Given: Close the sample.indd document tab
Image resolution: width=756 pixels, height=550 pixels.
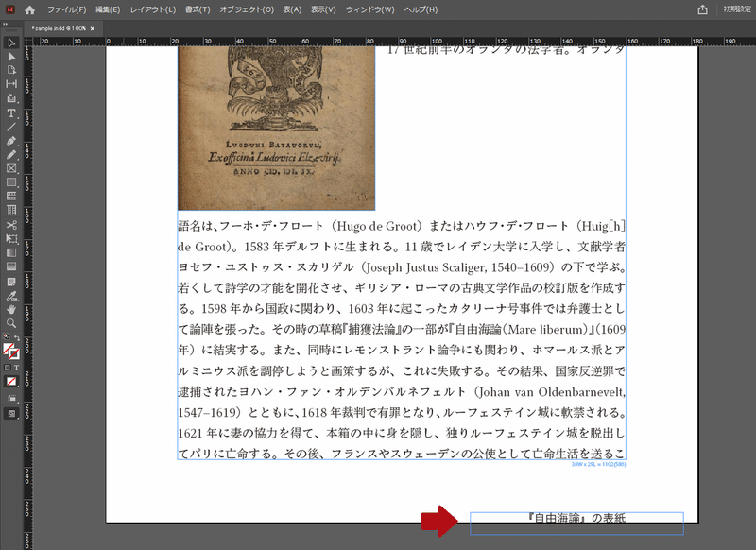Looking at the screenshot, I should 92,29.
